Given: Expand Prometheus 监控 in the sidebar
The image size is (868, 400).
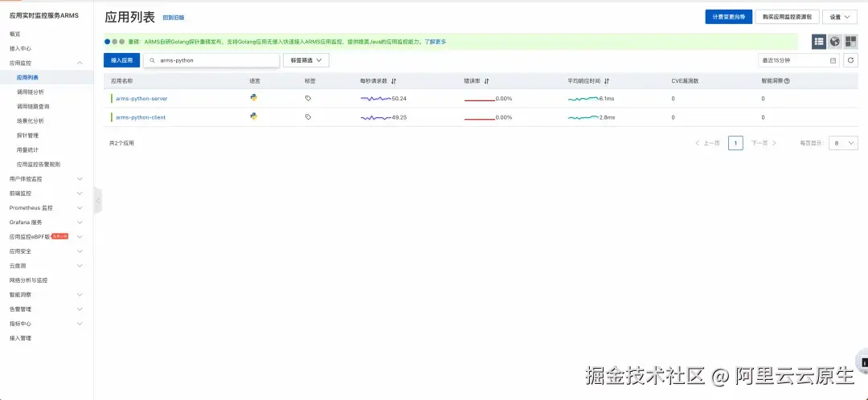Looking at the screenshot, I should point(79,207).
